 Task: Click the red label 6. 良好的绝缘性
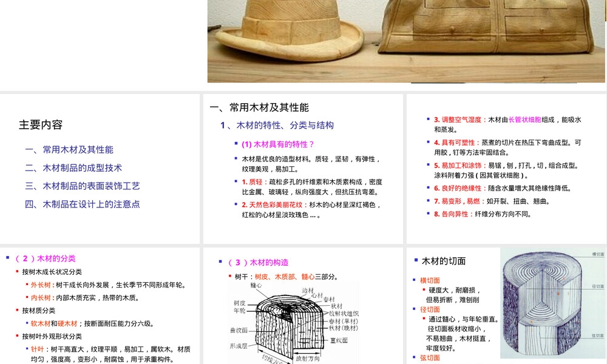458,188
